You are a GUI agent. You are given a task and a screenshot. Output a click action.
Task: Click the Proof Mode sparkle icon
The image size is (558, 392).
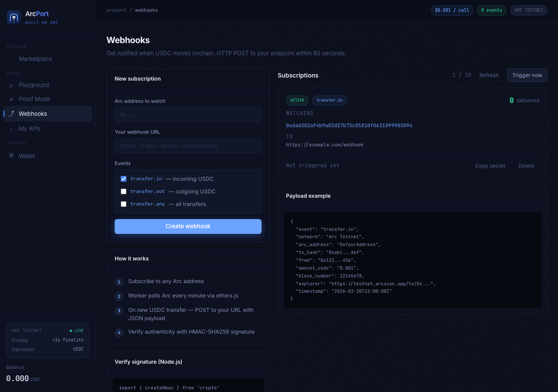(x=11, y=99)
